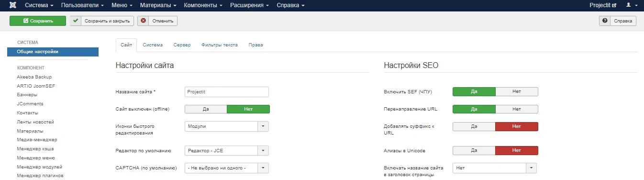Open Ленты новостей in sidebar
This screenshot has height=180, width=644.
tap(35, 122)
